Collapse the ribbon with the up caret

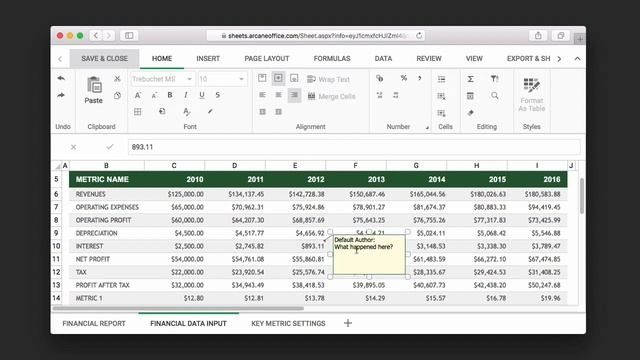pos(577,59)
